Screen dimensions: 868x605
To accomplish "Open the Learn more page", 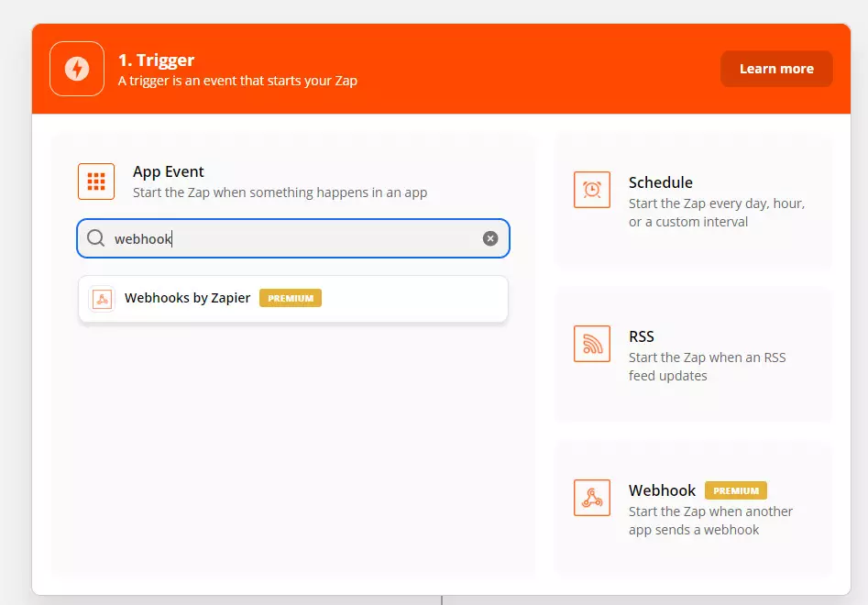I will pos(775,68).
